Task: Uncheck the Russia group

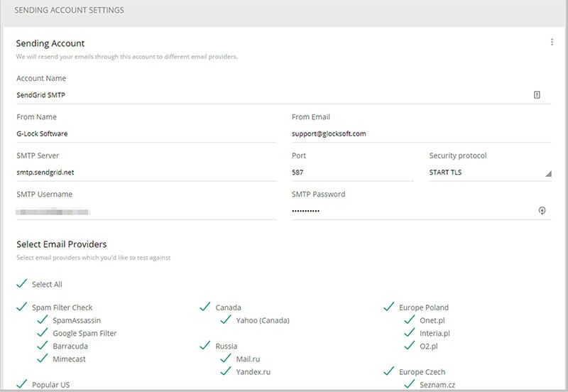Action: pos(205,345)
